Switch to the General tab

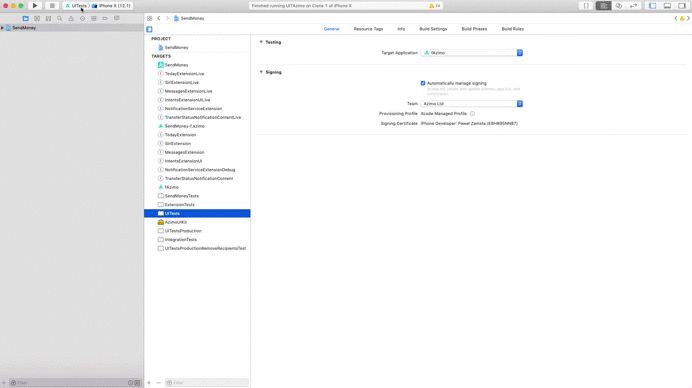tap(331, 29)
